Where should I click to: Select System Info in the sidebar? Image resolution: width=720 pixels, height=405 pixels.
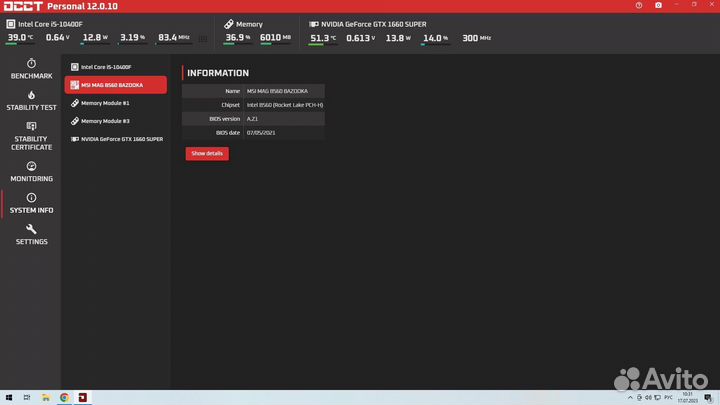(31, 203)
